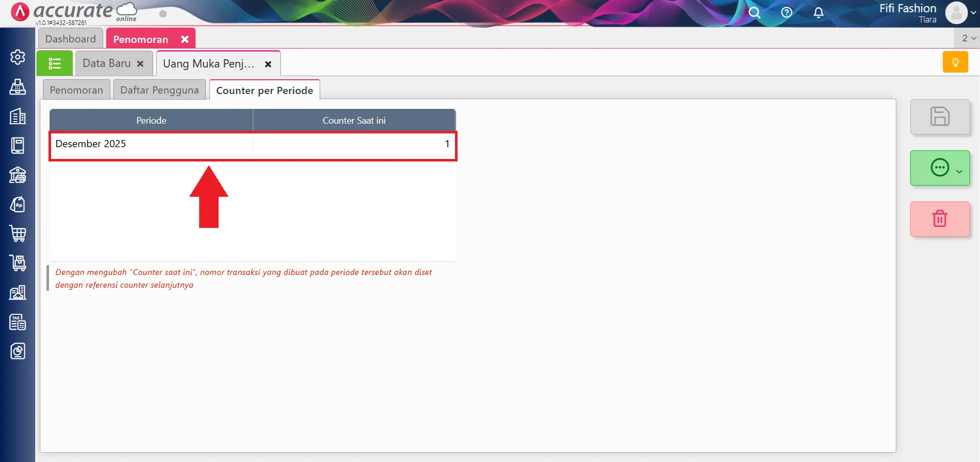Image resolution: width=980 pixels, height=462 pixels.
Task: Open the Settings gear in sidebar
Action: click(x=18, y=57)
